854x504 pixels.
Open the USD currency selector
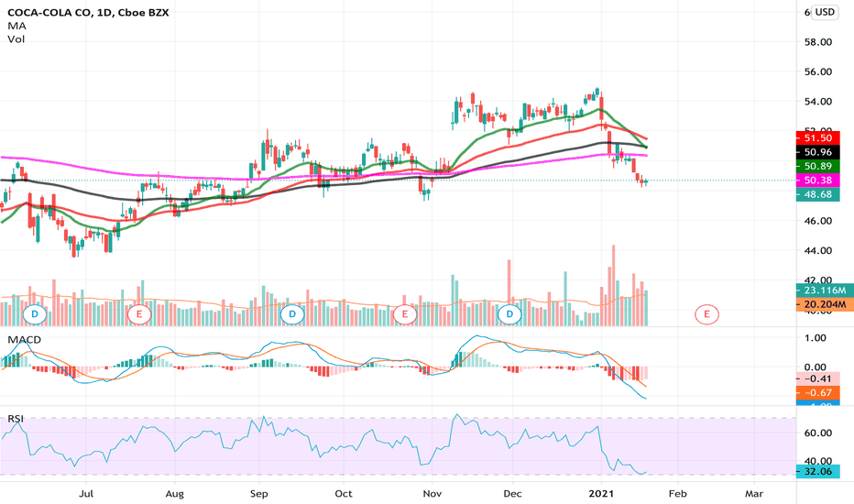click(x=825, y=12)
